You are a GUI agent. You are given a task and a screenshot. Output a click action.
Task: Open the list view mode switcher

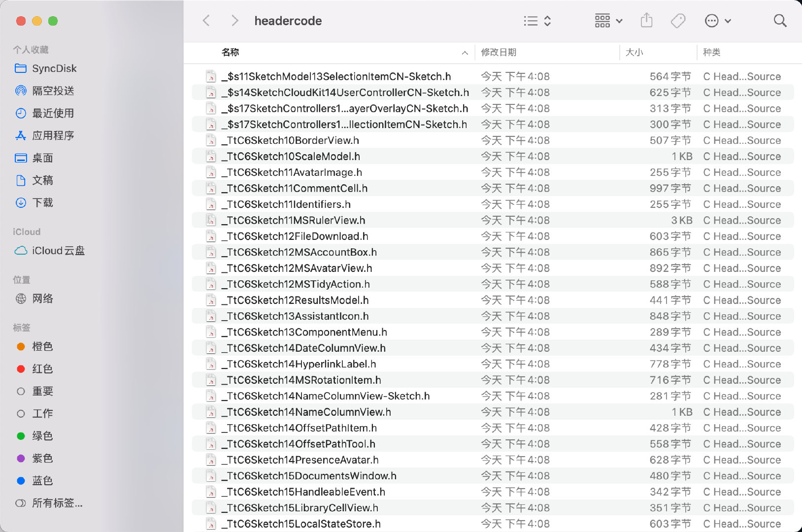pos(537,21)
